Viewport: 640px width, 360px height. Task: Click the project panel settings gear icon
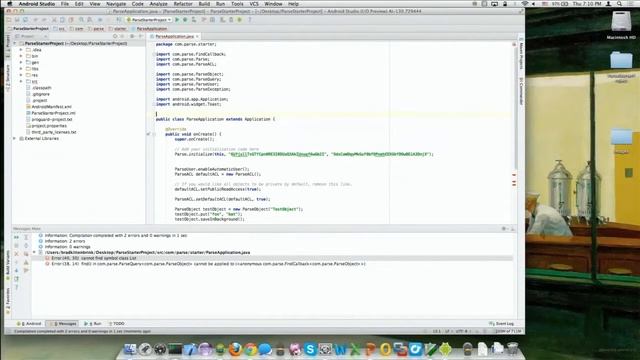point(132,36)
